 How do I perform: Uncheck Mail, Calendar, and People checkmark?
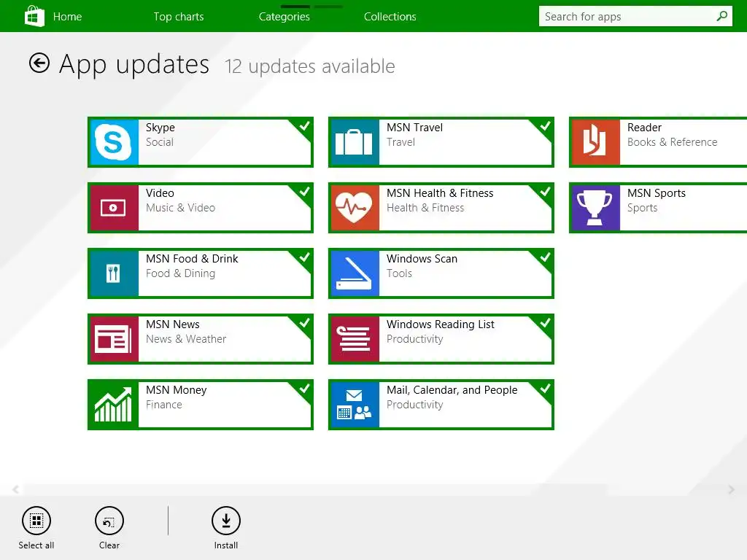(544, 389)
